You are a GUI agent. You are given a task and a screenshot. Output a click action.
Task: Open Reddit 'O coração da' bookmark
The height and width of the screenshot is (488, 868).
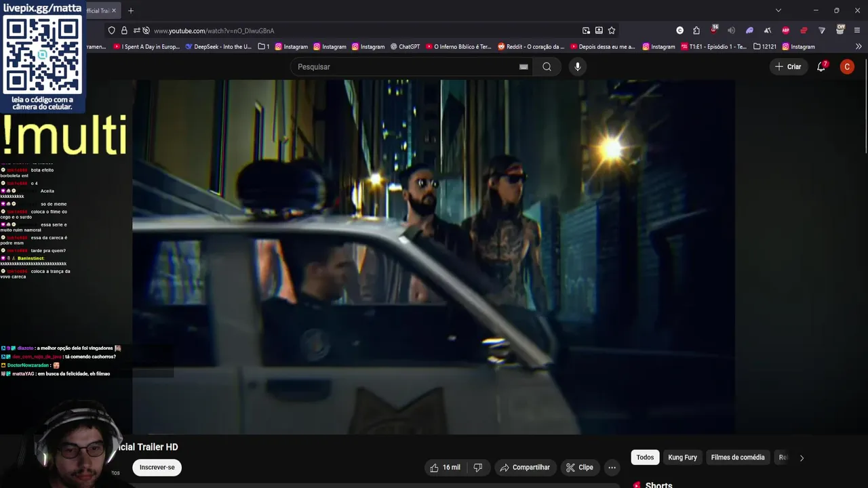click(531, 47)
